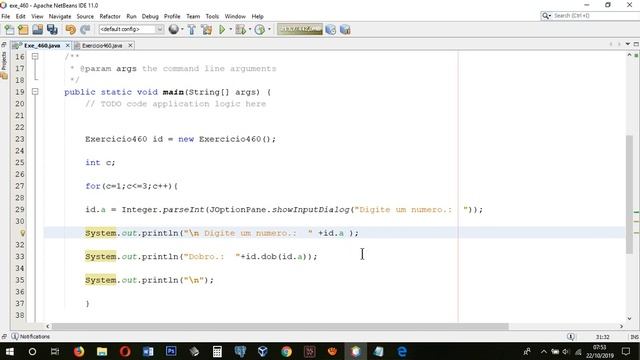Click the text "int c;" on line 25
Screen dimensions: 640x360
pos(100,162)
